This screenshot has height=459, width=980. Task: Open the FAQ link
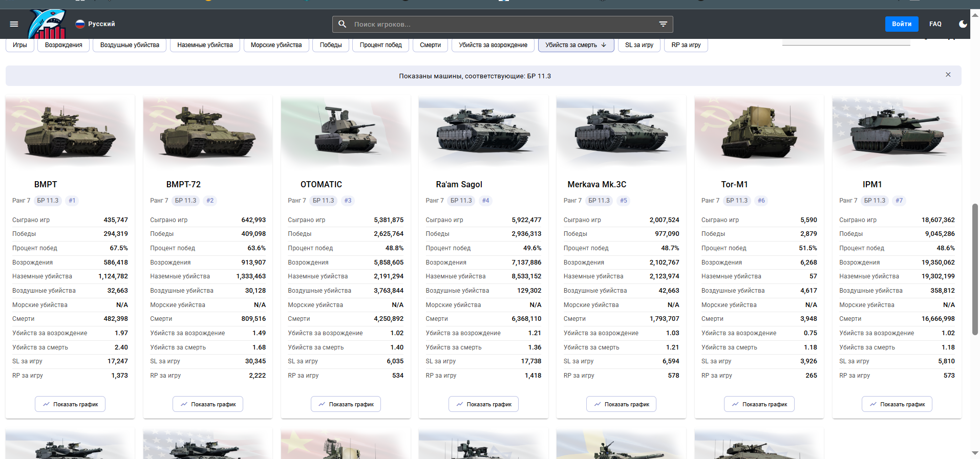(935, 24)
